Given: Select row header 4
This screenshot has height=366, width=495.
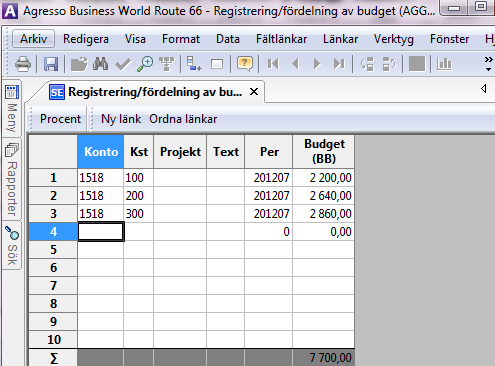Looking at the screenshot, I should pyautogui.click(x=53, y=232).
